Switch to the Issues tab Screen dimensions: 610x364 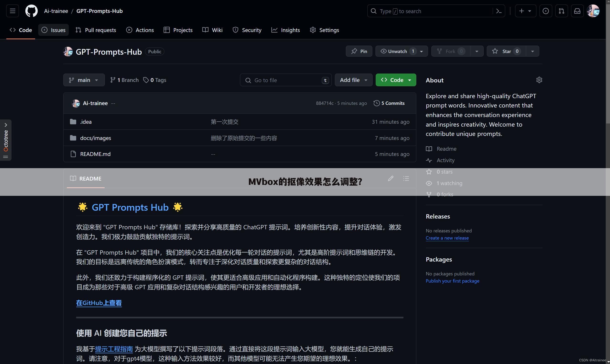click(x=54, y=30)
